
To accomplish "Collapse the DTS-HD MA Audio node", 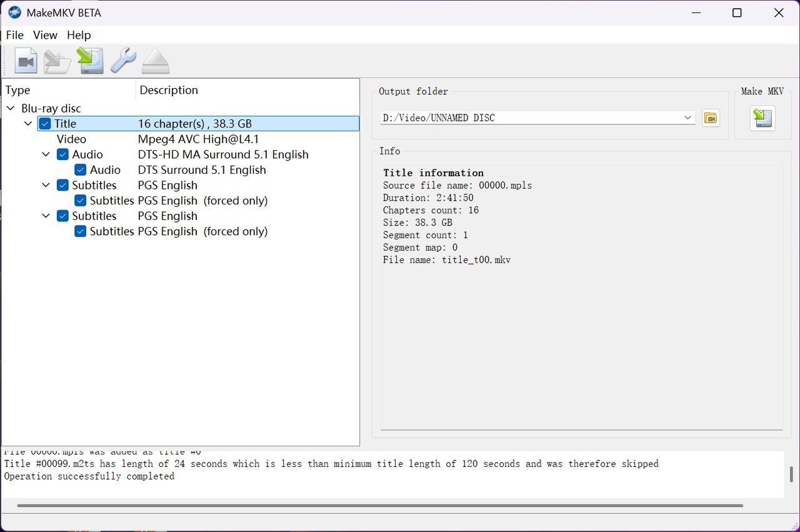I will (x=46, y=154).
